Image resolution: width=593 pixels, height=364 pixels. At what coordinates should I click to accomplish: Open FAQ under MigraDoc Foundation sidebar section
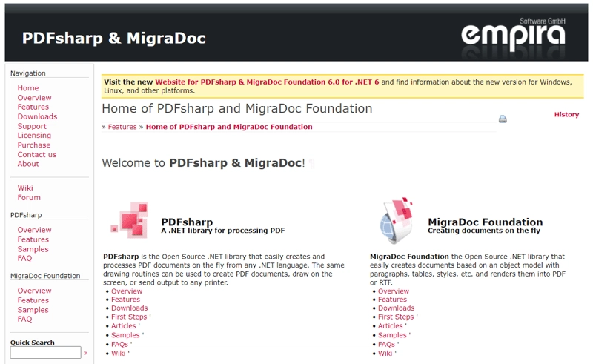coord(24,319)
